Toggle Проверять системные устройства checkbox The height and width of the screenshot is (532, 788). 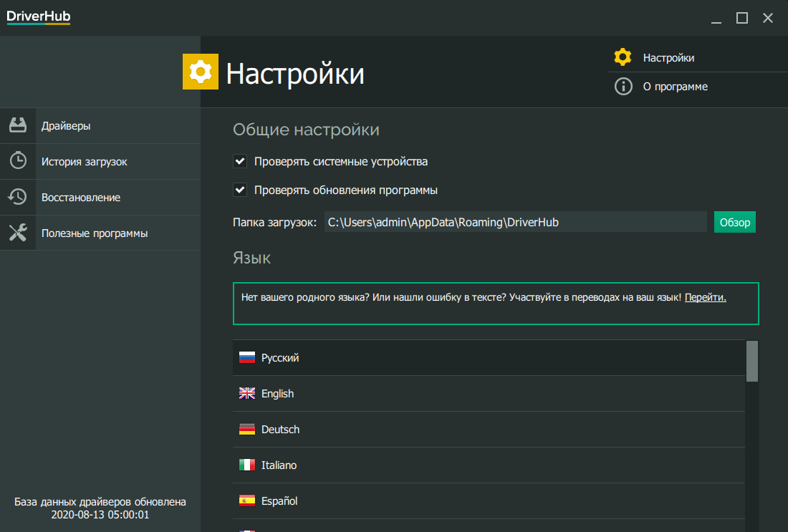pos(240,161)
